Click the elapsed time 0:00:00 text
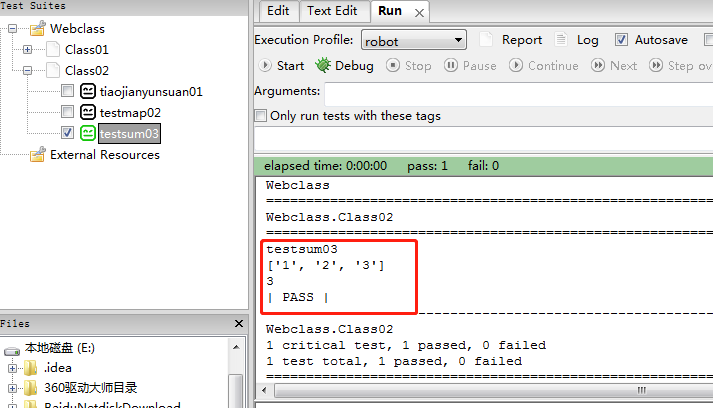 [326, 166]
